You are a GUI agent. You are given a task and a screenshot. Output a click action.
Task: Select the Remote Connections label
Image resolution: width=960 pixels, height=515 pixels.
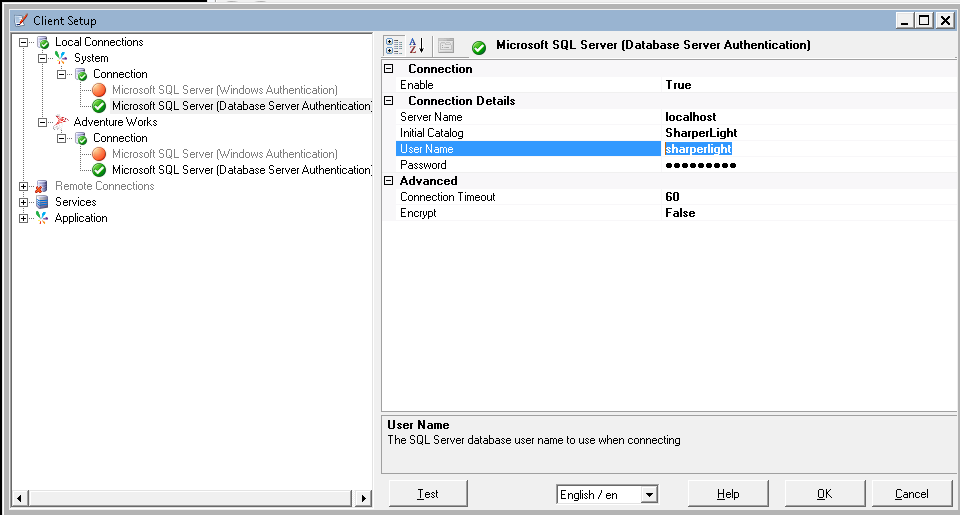pyautogui.click(x=105, y=186)
